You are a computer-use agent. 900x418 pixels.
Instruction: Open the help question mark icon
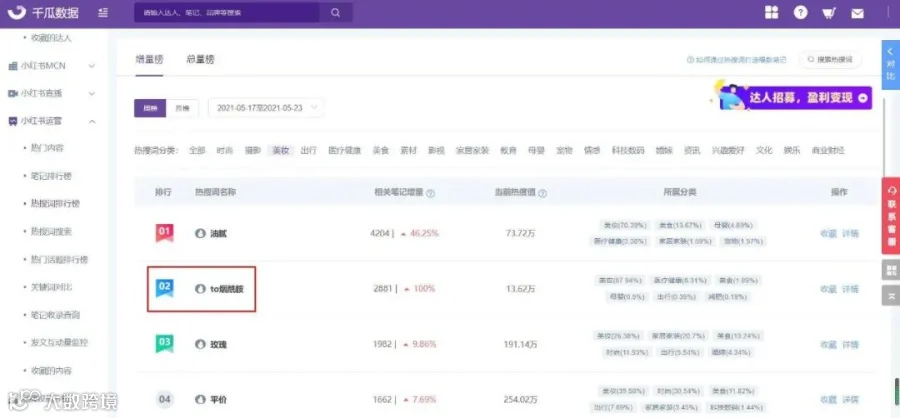click(801, 13)
